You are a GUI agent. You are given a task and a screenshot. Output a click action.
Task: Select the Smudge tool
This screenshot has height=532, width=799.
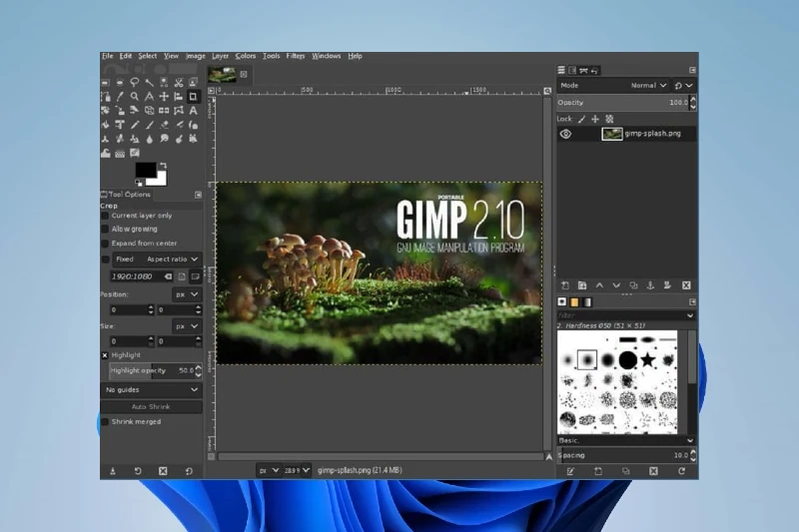click(x=164, y=139)
